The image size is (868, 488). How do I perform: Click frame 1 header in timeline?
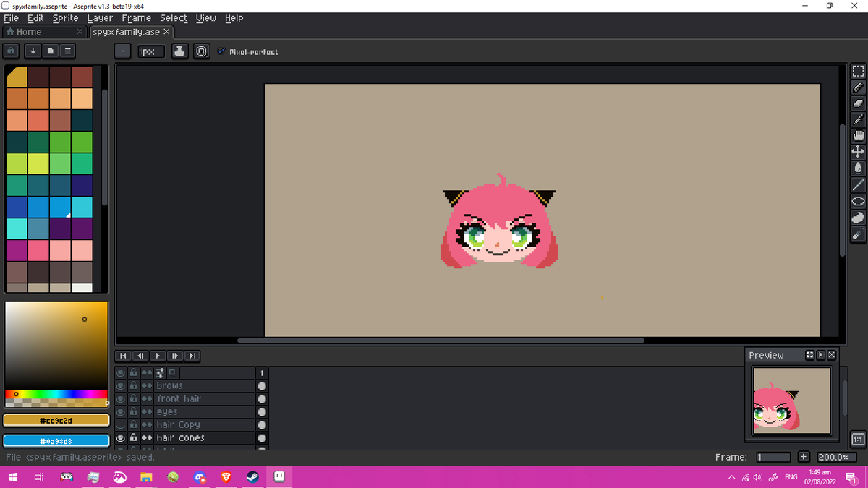(262, 373)
